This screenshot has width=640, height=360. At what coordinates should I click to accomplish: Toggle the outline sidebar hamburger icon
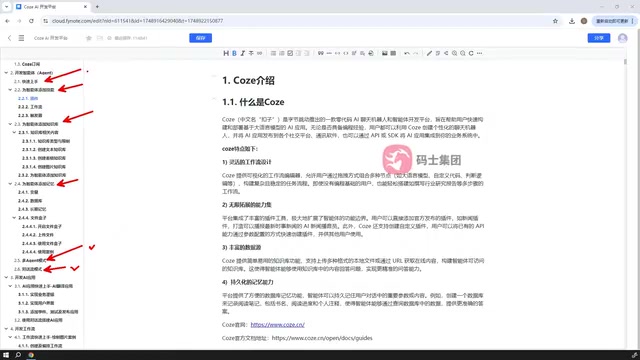21,38
